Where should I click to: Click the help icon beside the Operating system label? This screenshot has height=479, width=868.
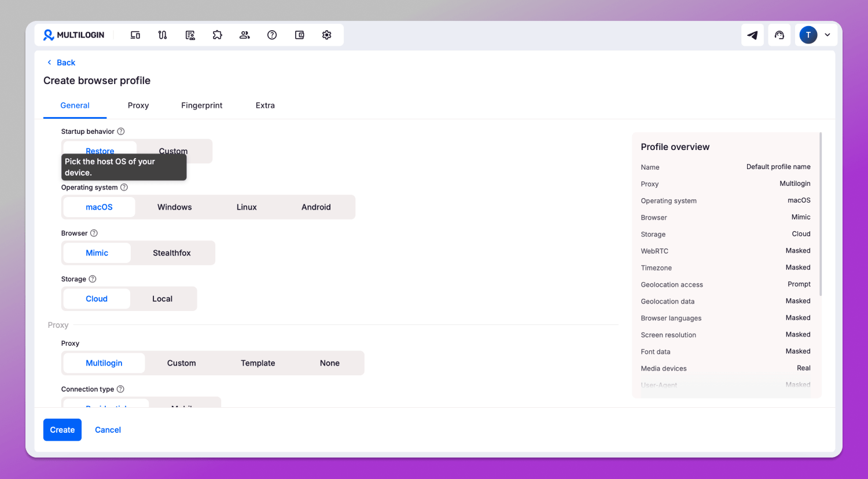[x=124, y=187]
